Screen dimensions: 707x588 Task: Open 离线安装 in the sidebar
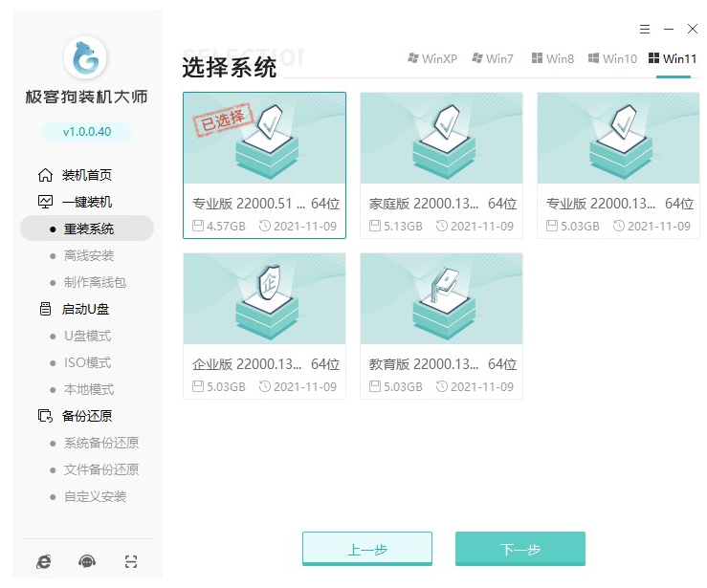pos(88,255)
